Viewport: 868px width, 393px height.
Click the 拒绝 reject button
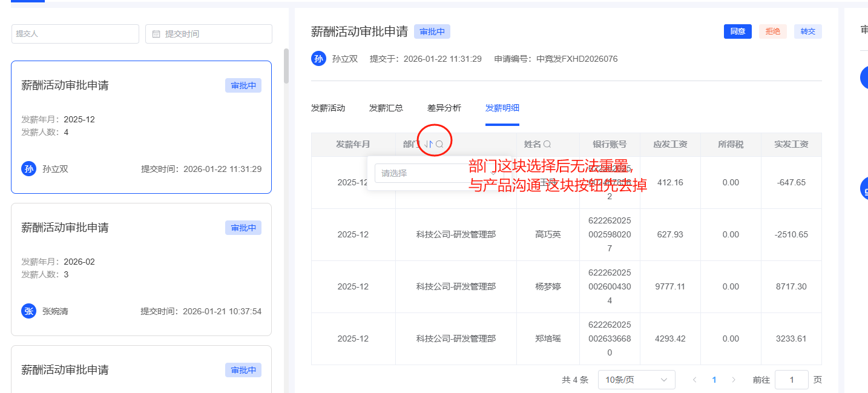point(773,31)
